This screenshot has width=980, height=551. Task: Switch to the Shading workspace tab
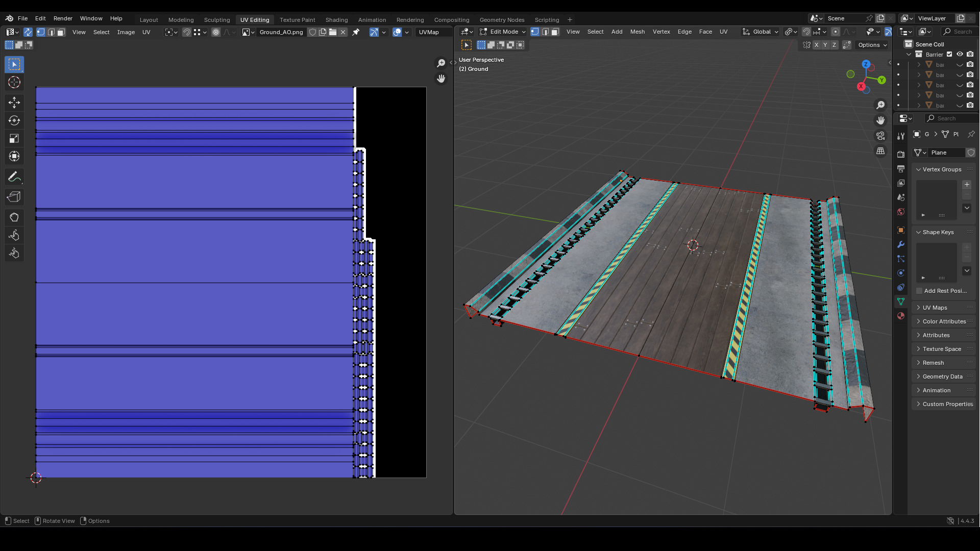click(336, 20)
